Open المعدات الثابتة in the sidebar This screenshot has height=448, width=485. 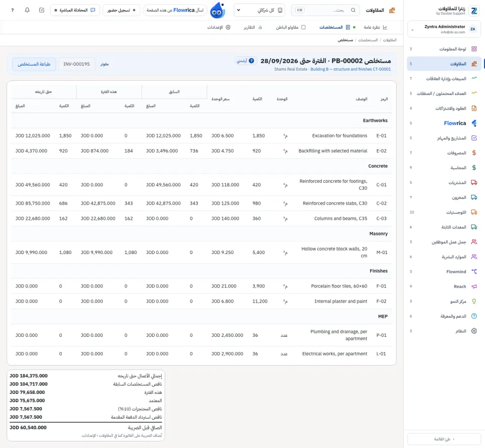pyautogui.click(x=444, y=227)
